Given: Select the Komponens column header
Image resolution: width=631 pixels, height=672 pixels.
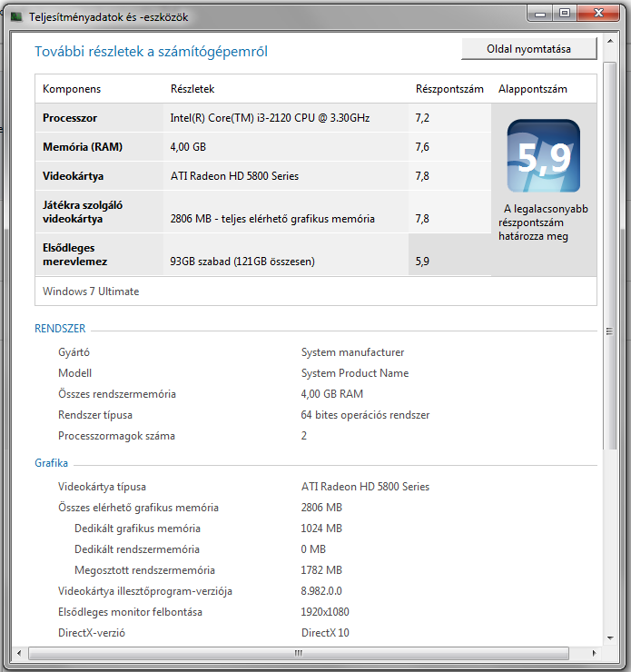Looking at the screenshot, I should (x=72, y=89).
